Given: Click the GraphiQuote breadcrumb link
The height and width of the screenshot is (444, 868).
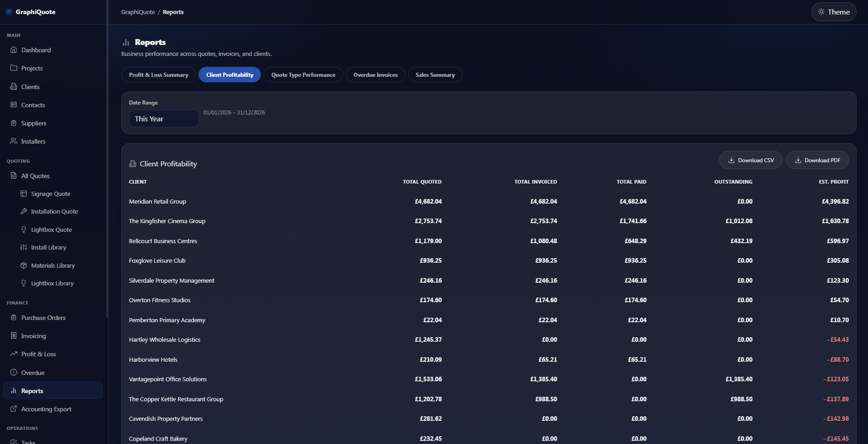Looking at the screenshot, I should click(x=138, y=12).
